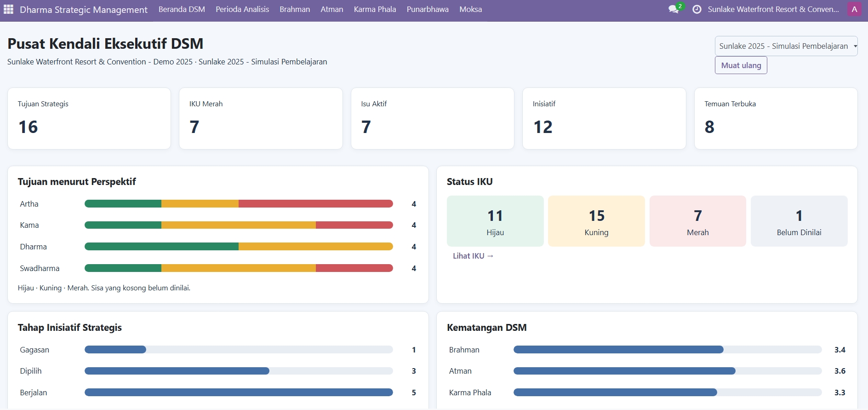
Task: Click the Artha perspective bar
Action: coord(239,204)
